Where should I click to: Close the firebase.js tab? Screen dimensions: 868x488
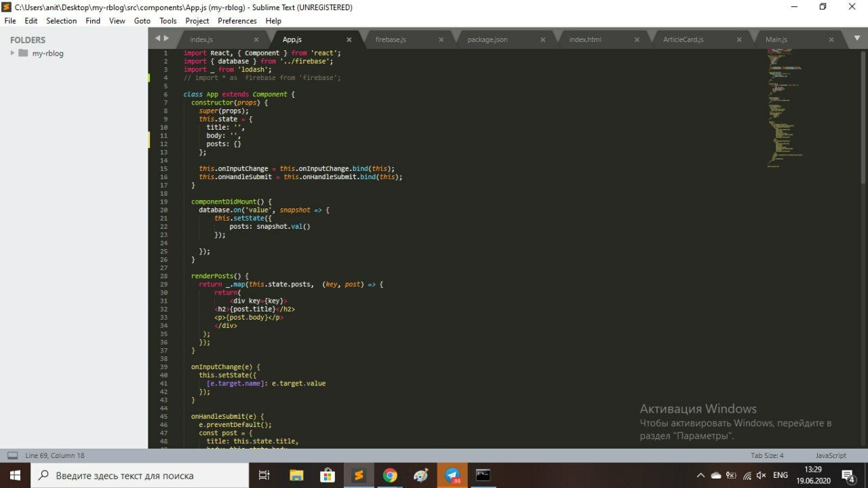(441, 40)
